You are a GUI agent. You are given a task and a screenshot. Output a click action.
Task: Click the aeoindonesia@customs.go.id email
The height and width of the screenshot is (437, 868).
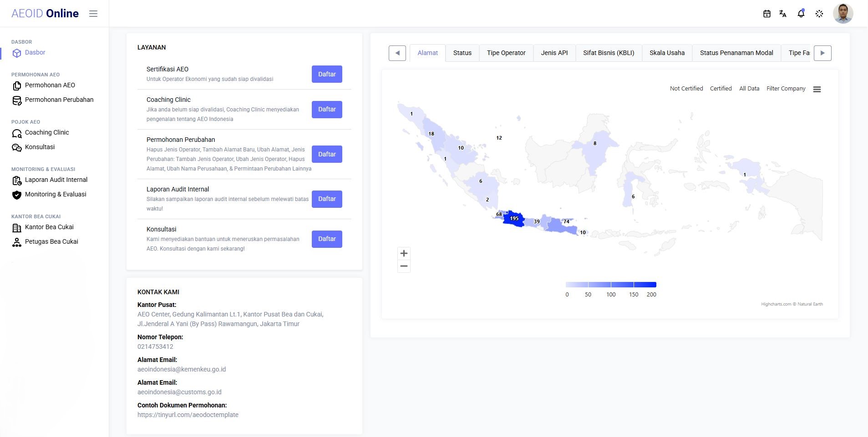point(179,392)
